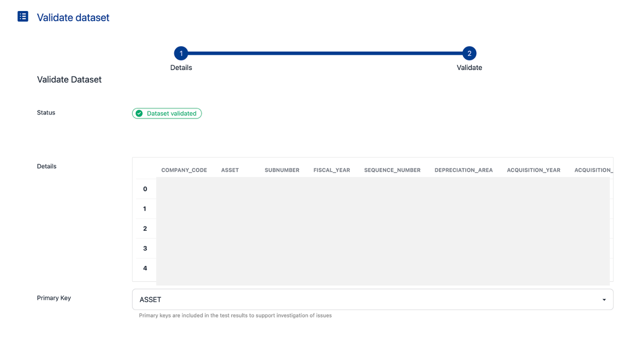The height and width of the screenshot is (354, 644).
Task: Click the ACQUISITION_YEAR column header
Action: click(x=534, y=170)
